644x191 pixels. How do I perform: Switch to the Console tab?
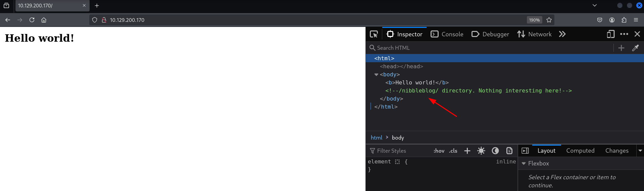[x=447, y=34]
